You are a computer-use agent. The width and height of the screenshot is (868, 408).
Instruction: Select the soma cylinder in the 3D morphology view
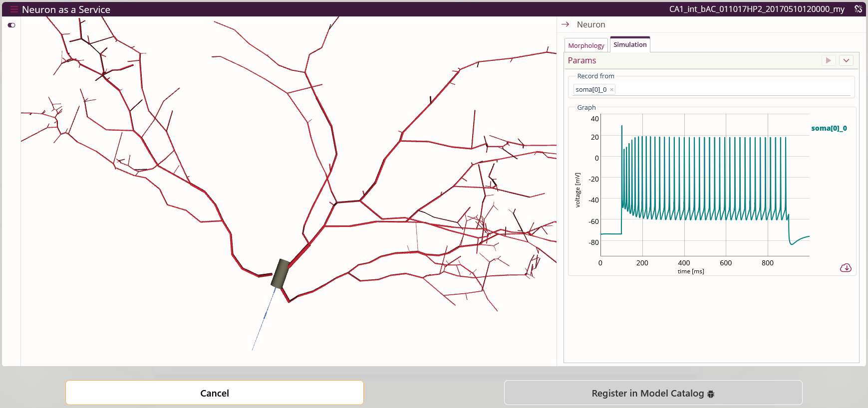point(281,273)
